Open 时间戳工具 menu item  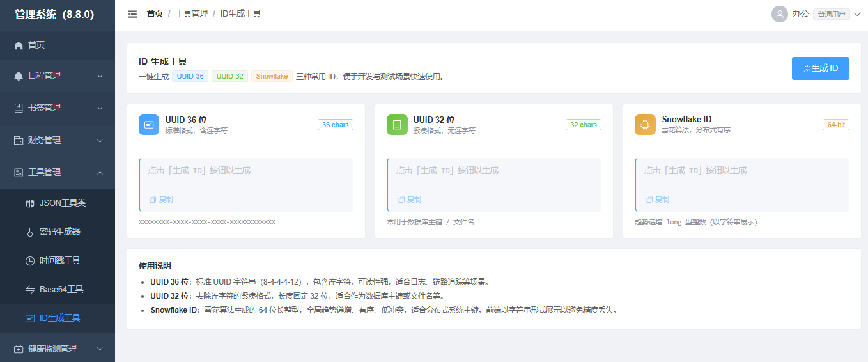[x=58, y=260]
